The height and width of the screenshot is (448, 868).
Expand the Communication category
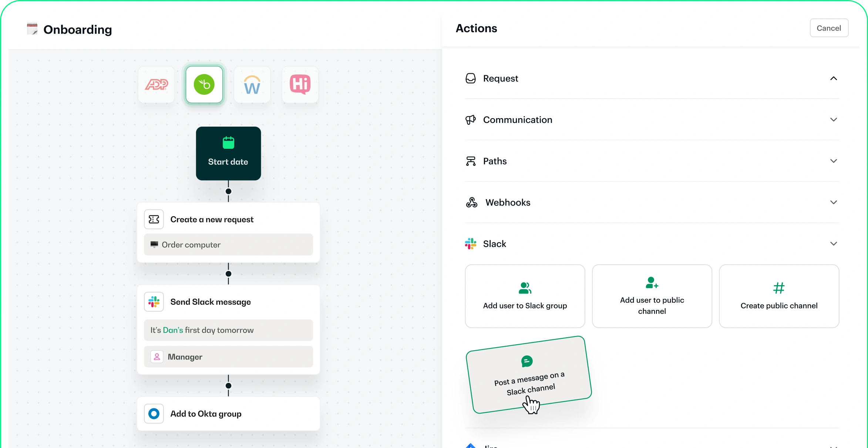tap(833, 120)
